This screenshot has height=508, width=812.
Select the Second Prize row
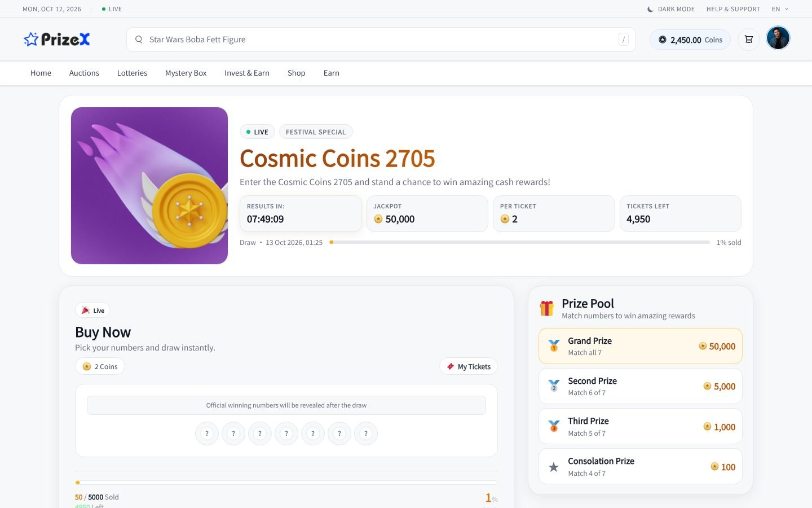tap(641, 386)
